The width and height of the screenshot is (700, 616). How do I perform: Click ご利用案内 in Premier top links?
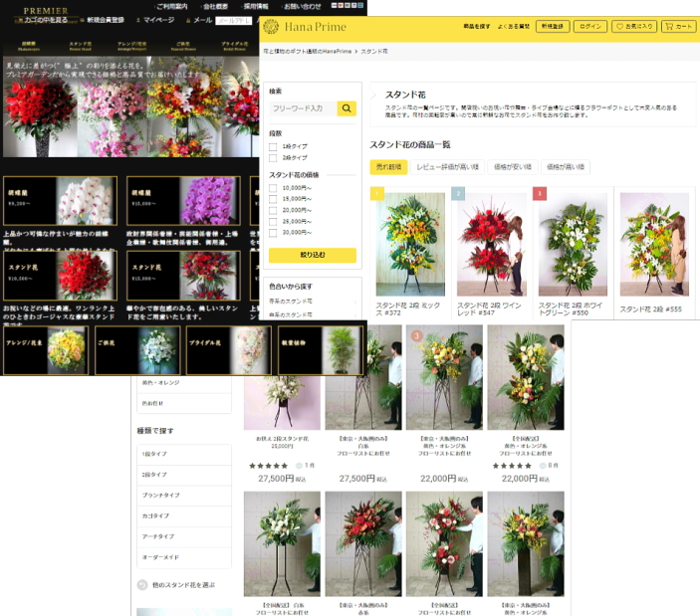click(x=172, y=6)
